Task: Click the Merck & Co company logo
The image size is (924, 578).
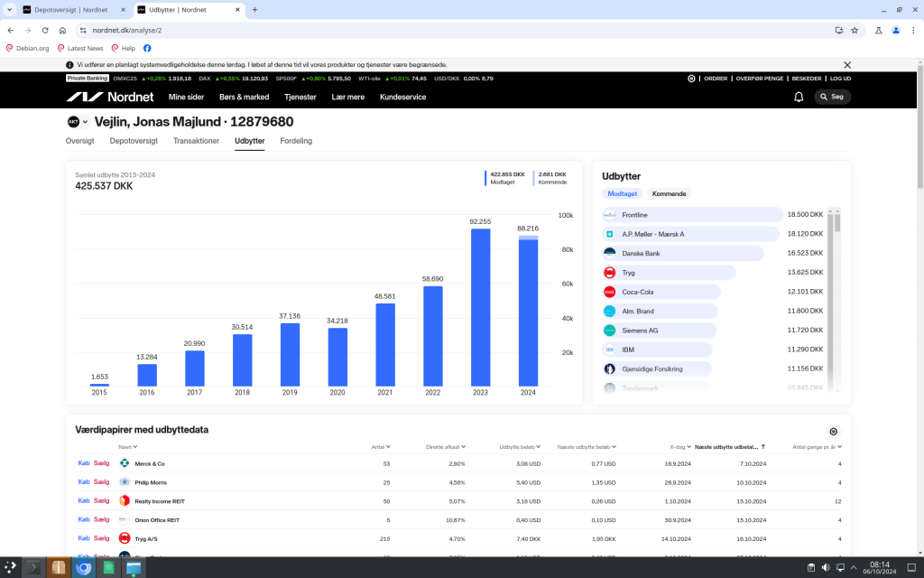Action: pyautogui.click(x=125, y=463)
